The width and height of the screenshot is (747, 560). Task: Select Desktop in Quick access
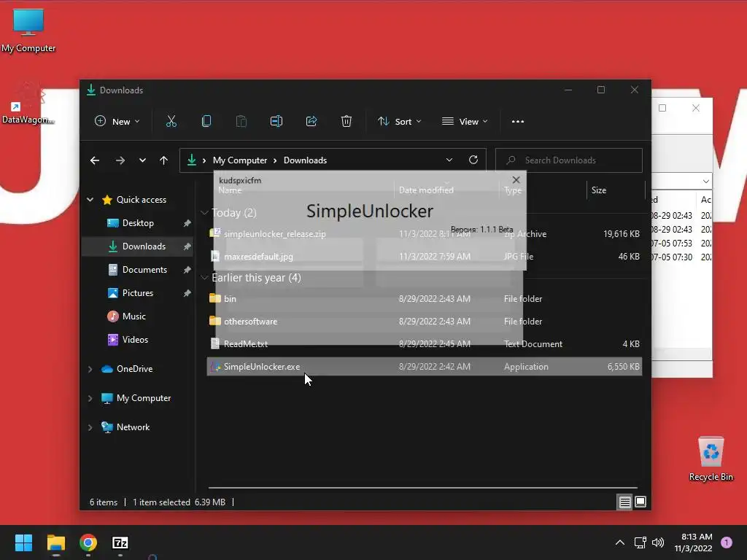click(138, 223)
